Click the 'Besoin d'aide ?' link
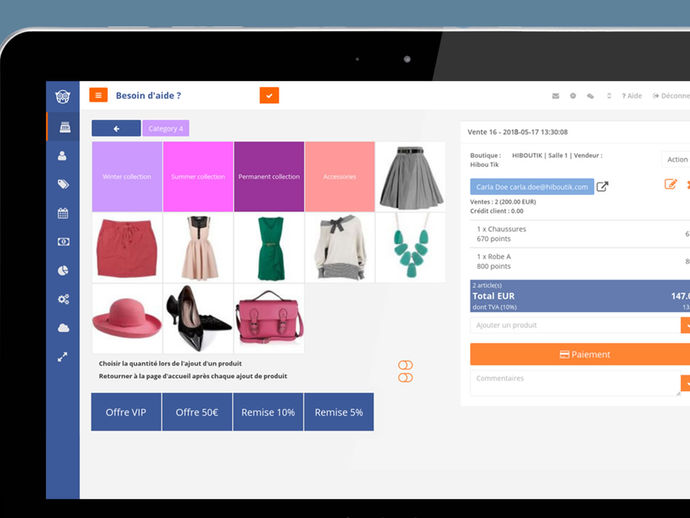The image size is (690, 518). tap(148, 96)
